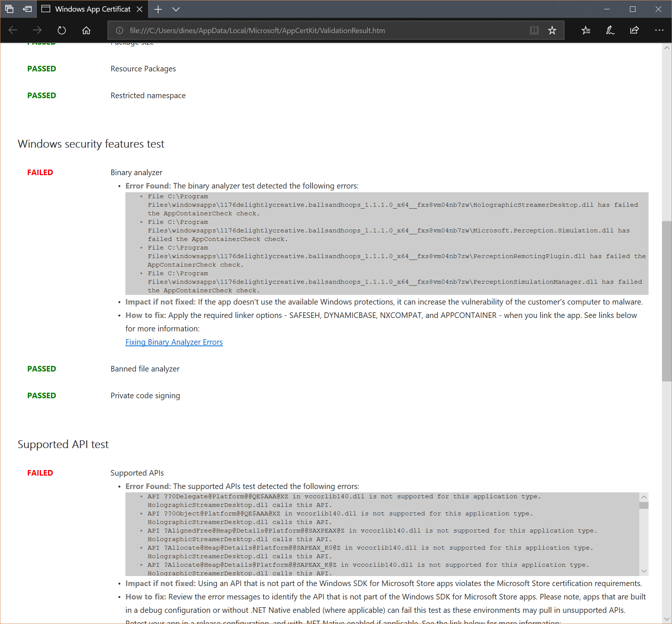The width and height of the screenshot is (672, 624).
Task: Click the FAILED status beside Supported APIs
Action: coord(40,473)
